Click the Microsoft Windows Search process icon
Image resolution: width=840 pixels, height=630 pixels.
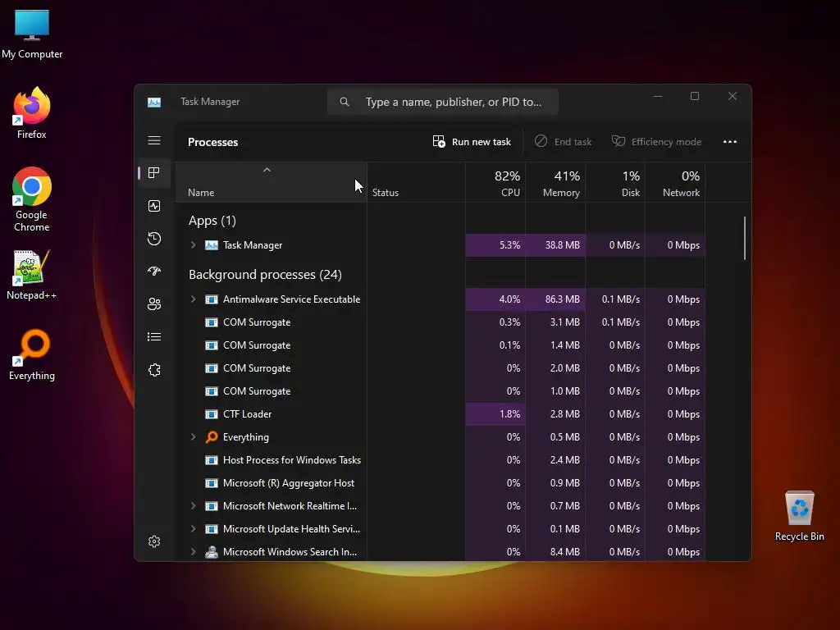click(x=212, y=552)
